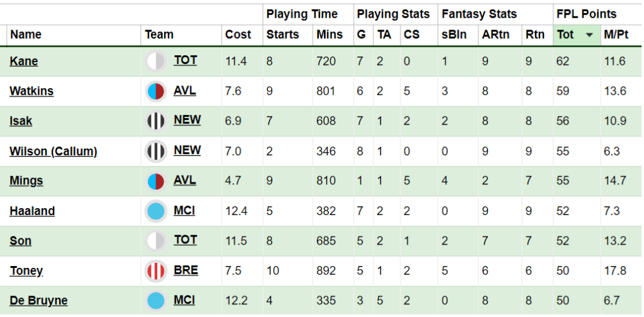This screenshot has height=317, width=644.
Task: Click De Bruyne's Man City badge icon
Action: [155, 301]
